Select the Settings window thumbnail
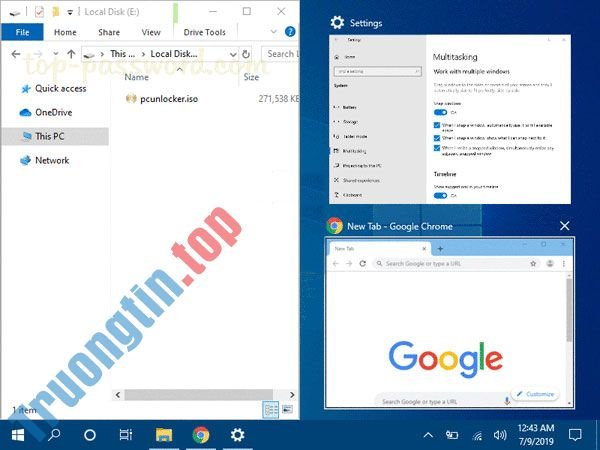 [x=450, y=119]
